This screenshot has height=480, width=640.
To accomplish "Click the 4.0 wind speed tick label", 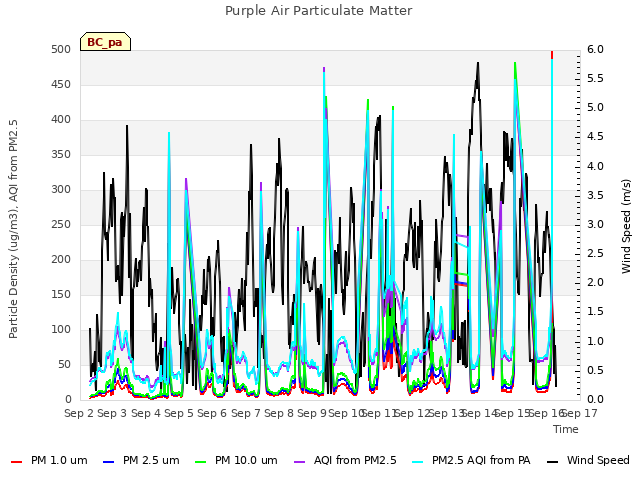I will coord(595,166).
